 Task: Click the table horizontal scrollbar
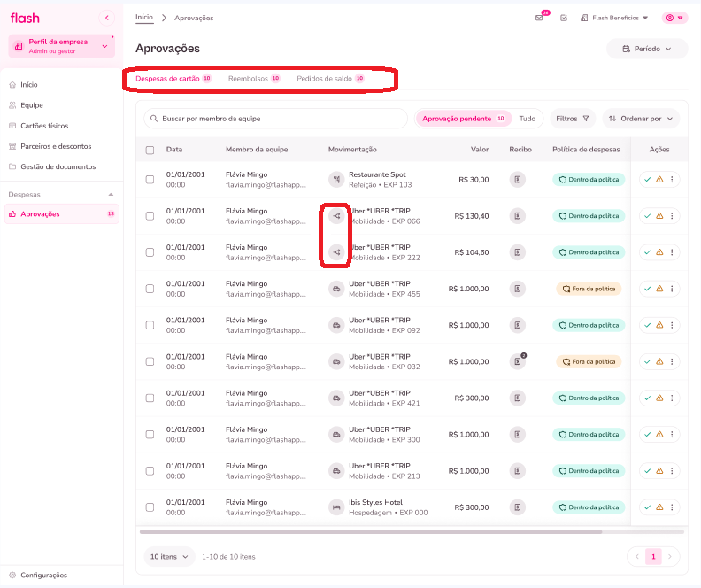pos(371,532)
